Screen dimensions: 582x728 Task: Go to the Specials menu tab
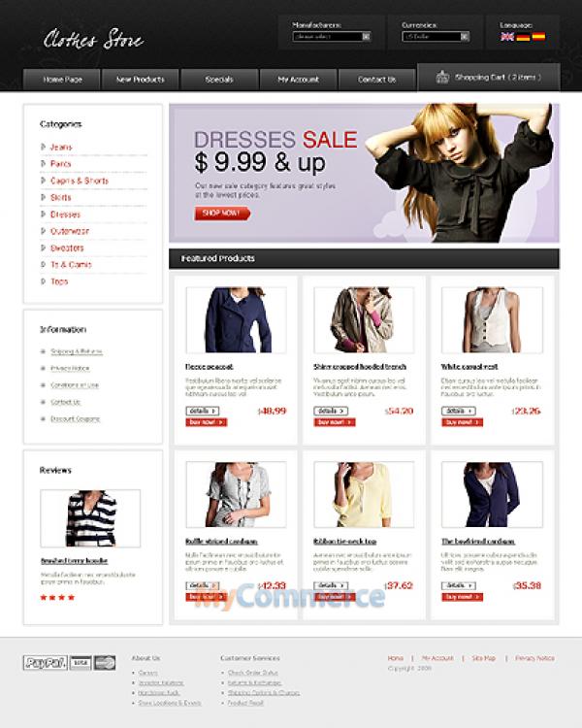(x=219, y=80)
